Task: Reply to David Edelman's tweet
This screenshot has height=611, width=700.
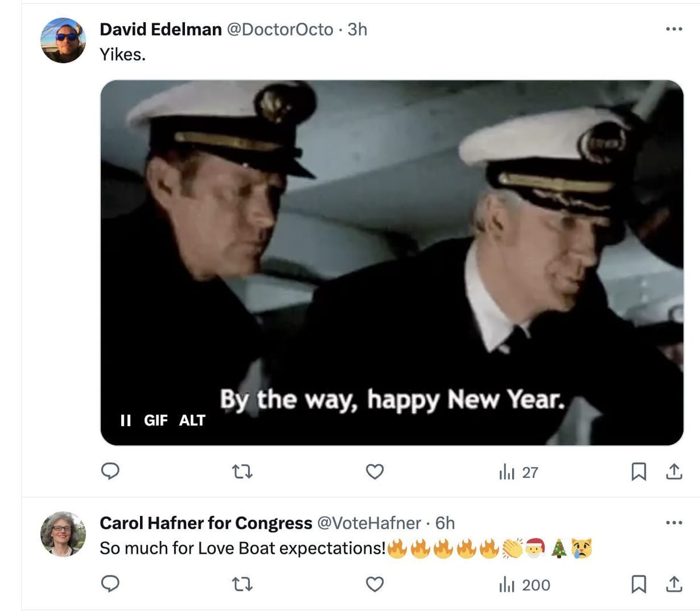Action: pos(110,471)
